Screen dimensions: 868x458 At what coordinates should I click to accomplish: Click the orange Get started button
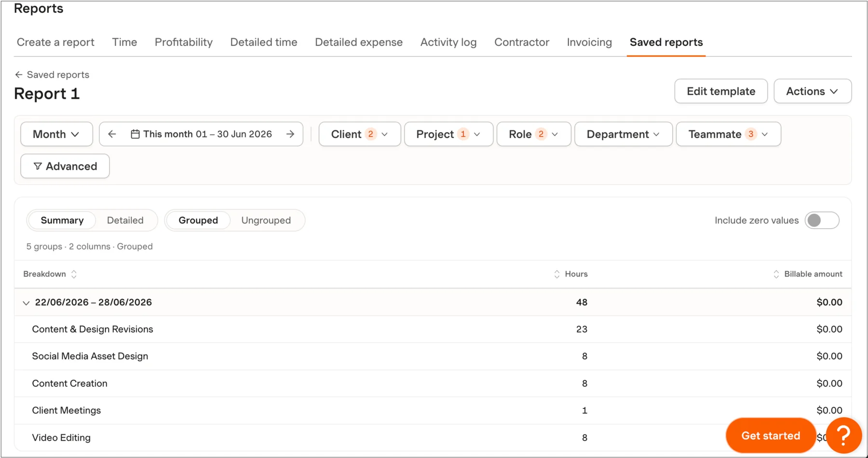(771, 436)
